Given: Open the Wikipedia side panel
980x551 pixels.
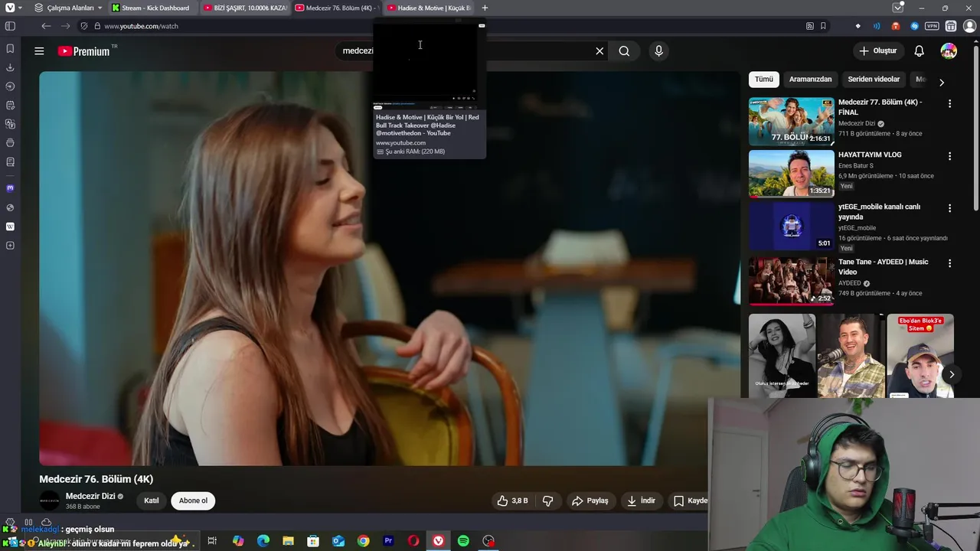Looking at the screenshot, I should [10, 227].
